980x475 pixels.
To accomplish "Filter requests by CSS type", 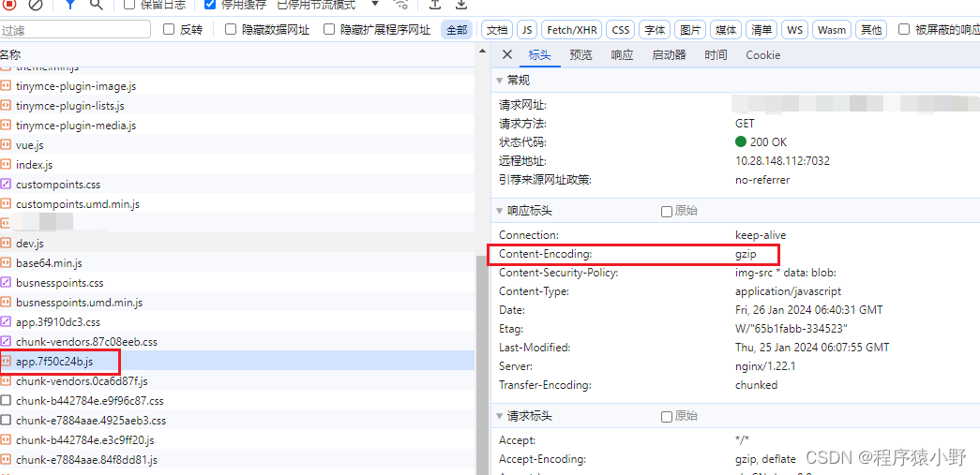I will click(x=620, y=30).
